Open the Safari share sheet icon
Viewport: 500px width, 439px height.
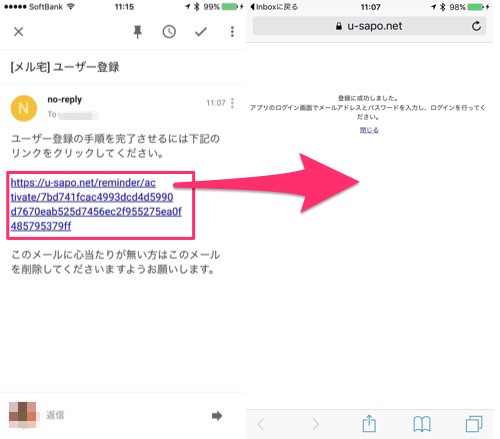pyautogui.click(x=369, y=423)
